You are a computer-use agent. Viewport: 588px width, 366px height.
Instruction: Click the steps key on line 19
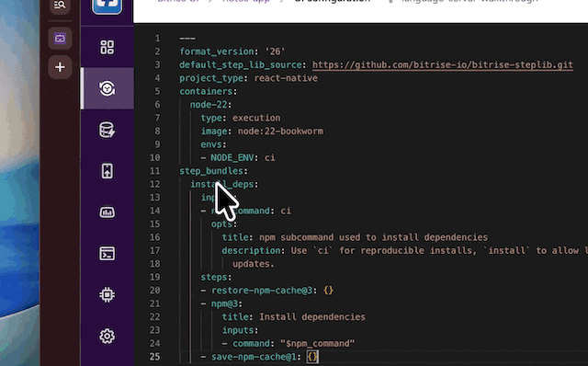214,277
